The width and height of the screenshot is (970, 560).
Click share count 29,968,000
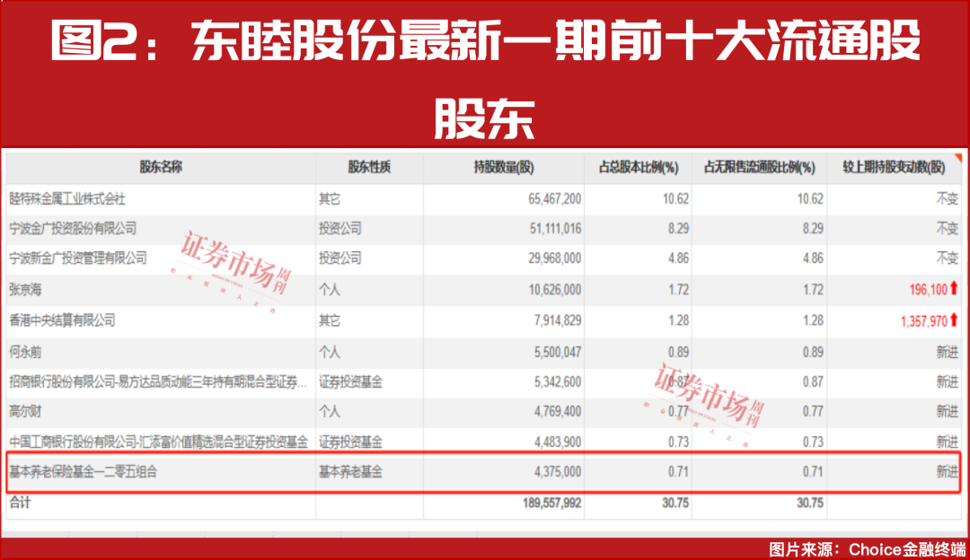(555, 258)
